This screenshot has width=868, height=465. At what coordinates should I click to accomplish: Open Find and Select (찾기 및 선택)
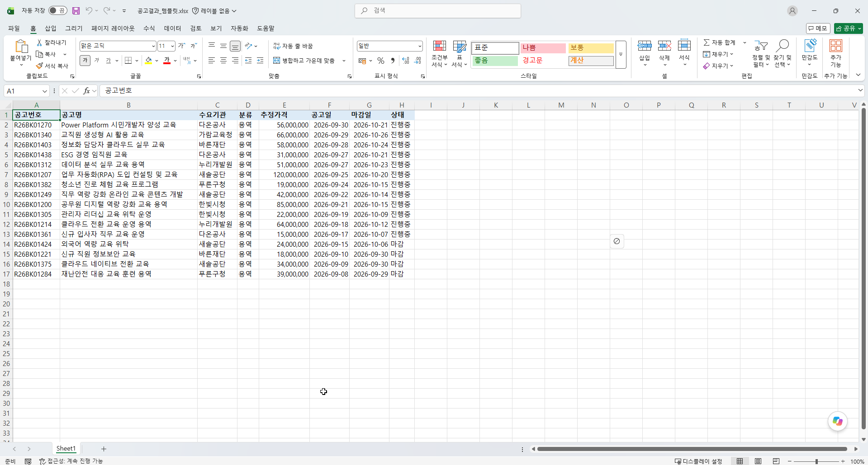[x=782, y=54]
